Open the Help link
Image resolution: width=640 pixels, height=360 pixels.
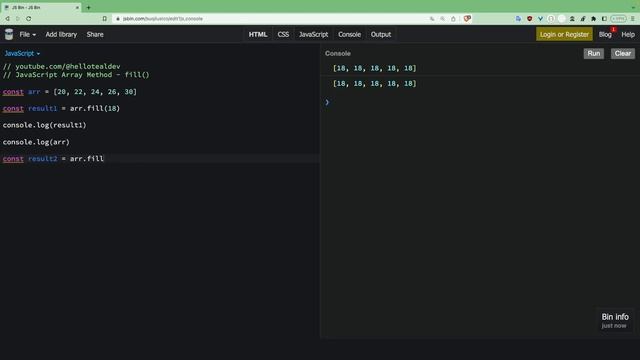click(x=628, y=35)
